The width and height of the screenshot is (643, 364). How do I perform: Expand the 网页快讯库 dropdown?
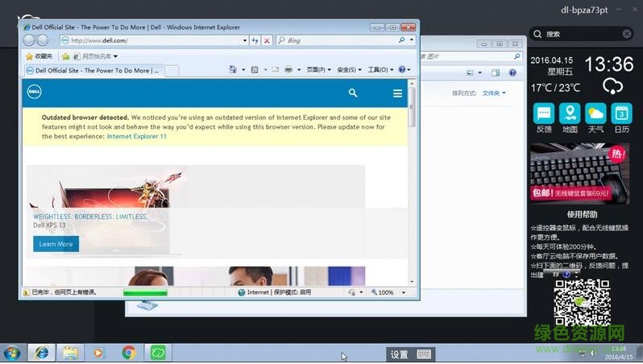click(116, 56)
